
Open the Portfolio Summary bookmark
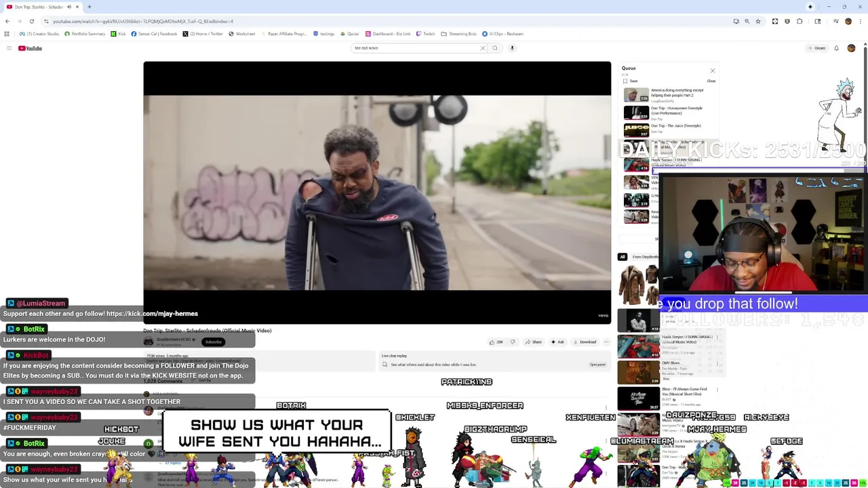pyautogui.click(x=85, y=34)
